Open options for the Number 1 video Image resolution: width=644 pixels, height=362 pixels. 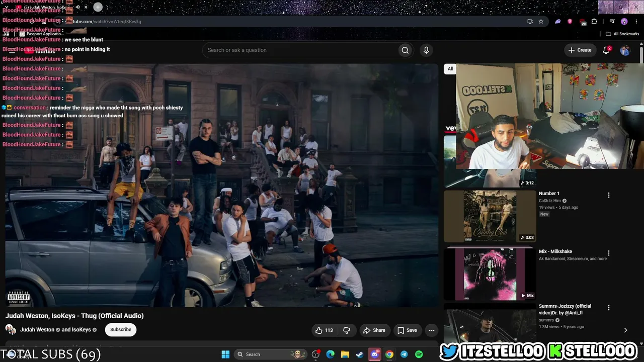609,195
